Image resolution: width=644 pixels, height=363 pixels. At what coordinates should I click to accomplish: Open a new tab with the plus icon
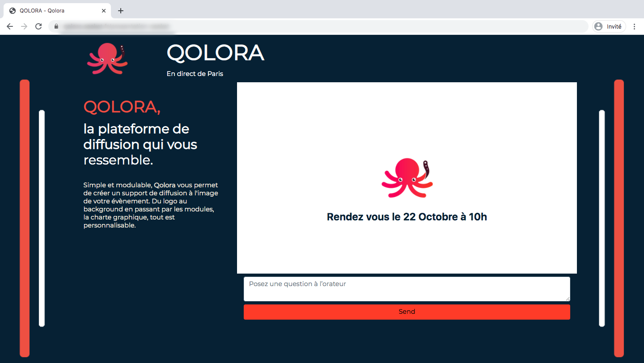pos(121,11)
